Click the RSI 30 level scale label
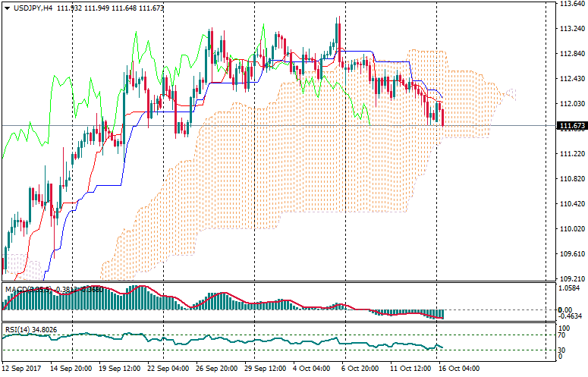This screenshot has height=377, width=588. [x=563, y=349]
